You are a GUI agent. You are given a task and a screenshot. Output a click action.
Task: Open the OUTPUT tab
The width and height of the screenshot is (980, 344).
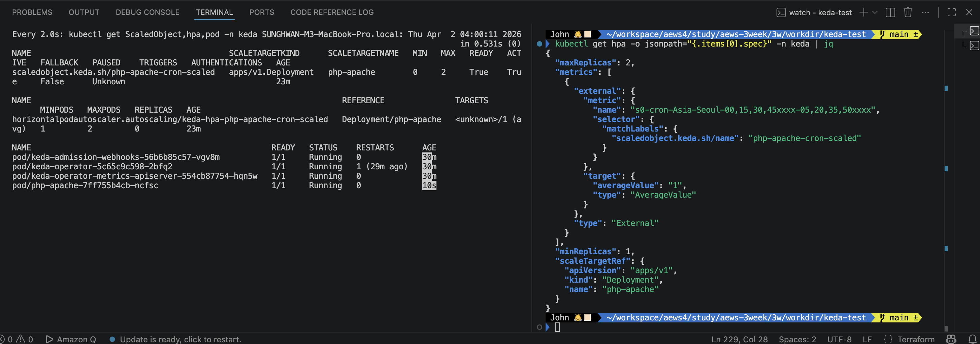tap(84, 12)
